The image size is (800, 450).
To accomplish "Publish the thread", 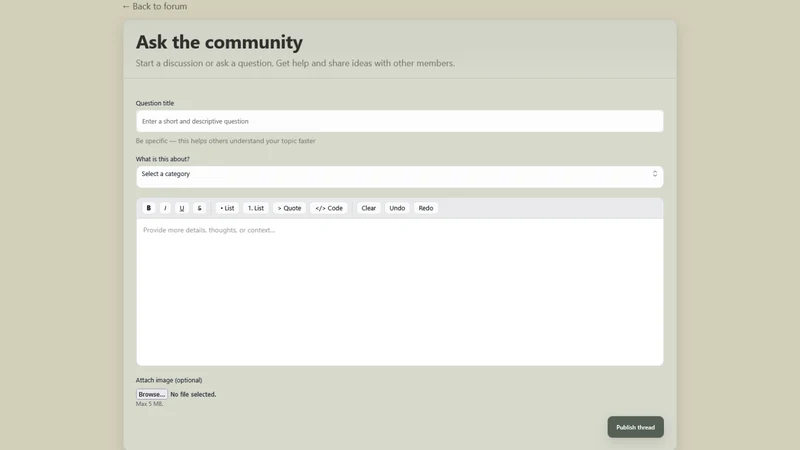I will [635, 427].
